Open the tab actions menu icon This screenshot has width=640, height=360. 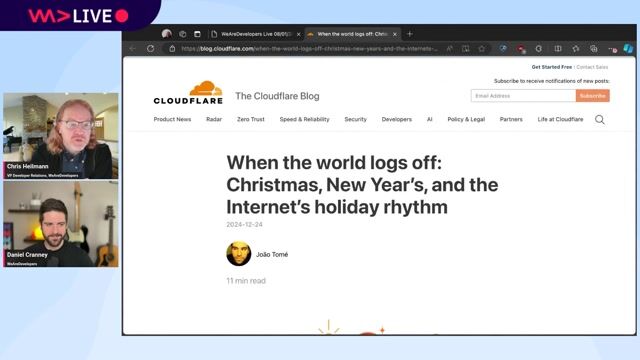(198, 34)
